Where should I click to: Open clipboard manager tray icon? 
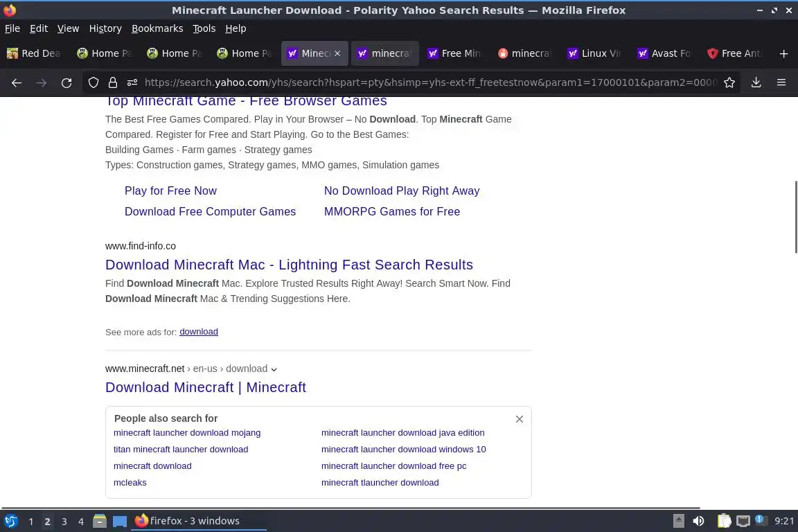click(724, 521)
